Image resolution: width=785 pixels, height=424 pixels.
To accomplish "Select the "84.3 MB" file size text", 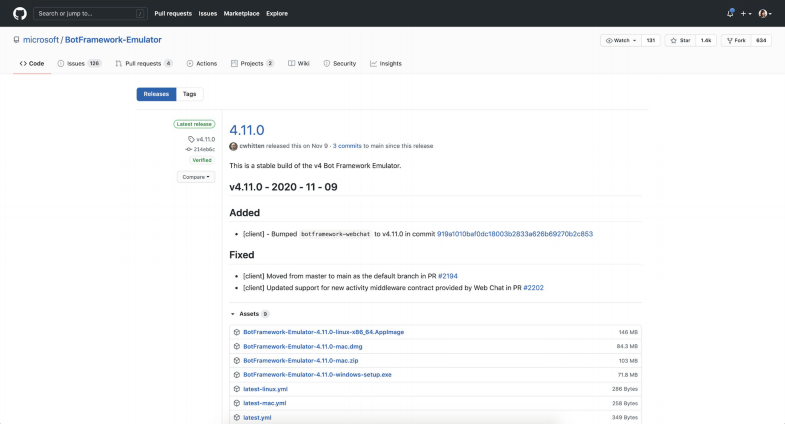I will 627,346.
